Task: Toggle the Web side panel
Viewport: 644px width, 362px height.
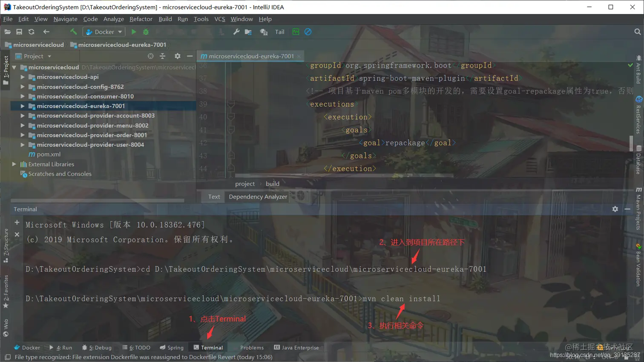Action: 6,328
